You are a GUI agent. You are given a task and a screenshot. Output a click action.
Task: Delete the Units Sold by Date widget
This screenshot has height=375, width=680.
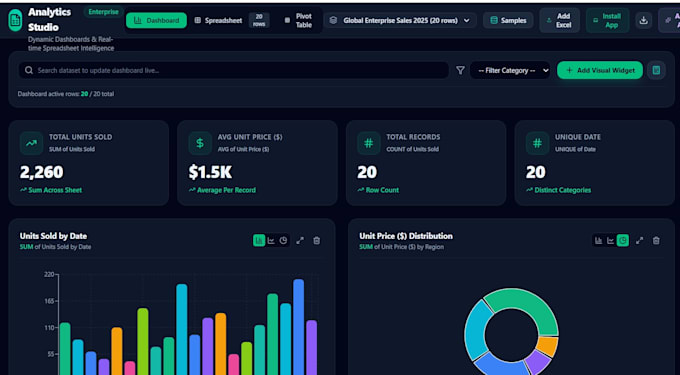[317, 241]
